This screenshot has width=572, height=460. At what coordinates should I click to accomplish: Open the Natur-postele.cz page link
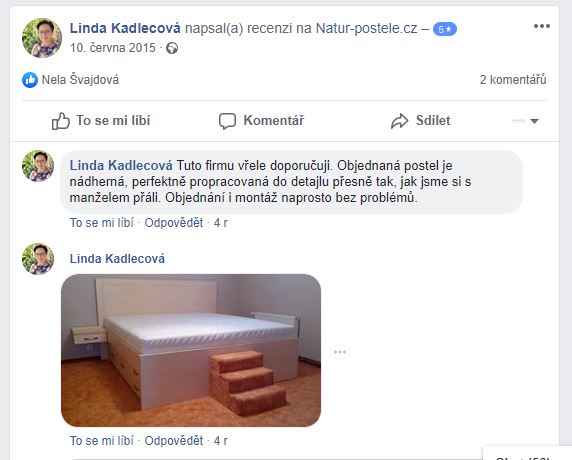pyautogui.click(x=366, y=28)
